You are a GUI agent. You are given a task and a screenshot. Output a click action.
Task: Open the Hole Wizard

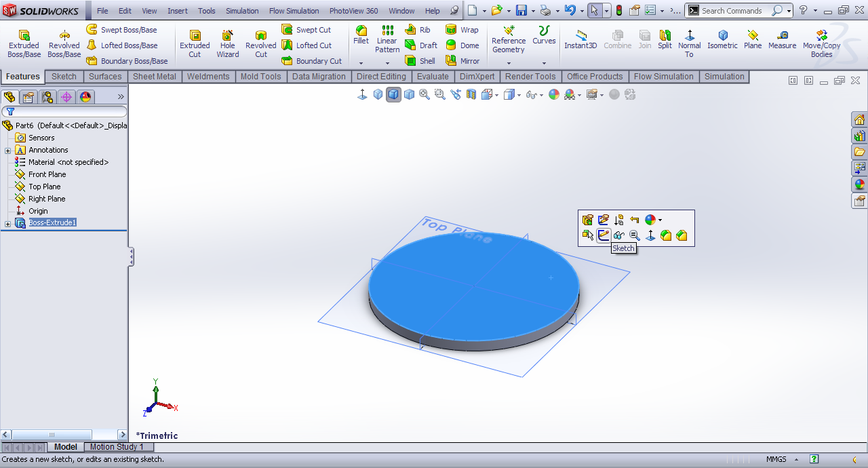228,44
